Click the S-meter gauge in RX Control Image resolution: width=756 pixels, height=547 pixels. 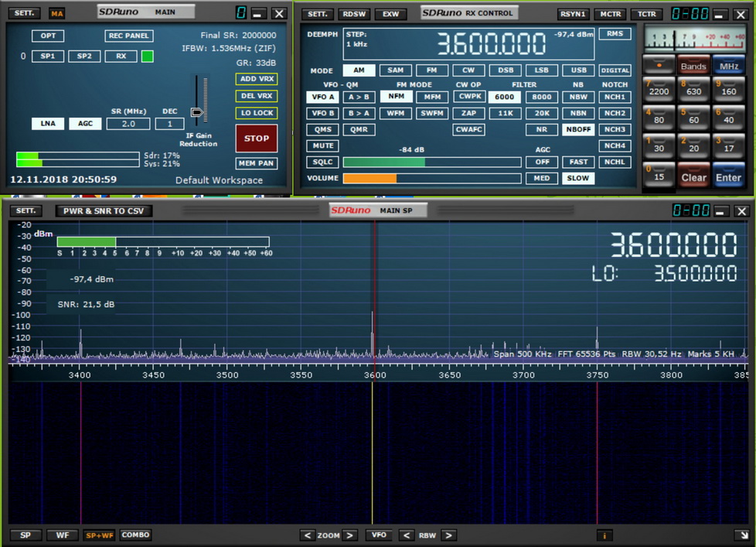(694, 39)
